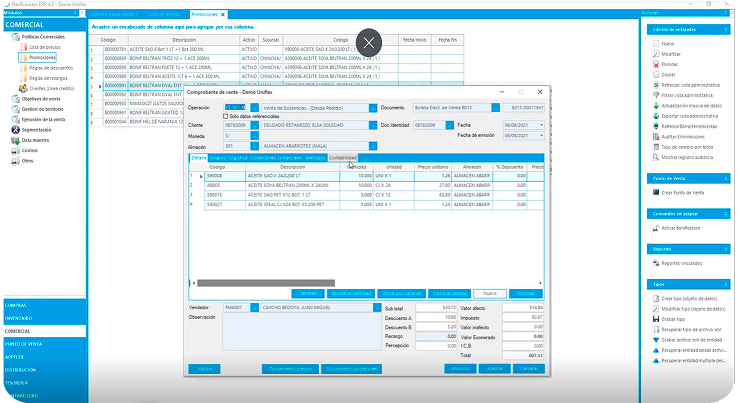Tick the Sólo datos referenciales checkbox
This screenshot has width=737, height=403.
225,116
